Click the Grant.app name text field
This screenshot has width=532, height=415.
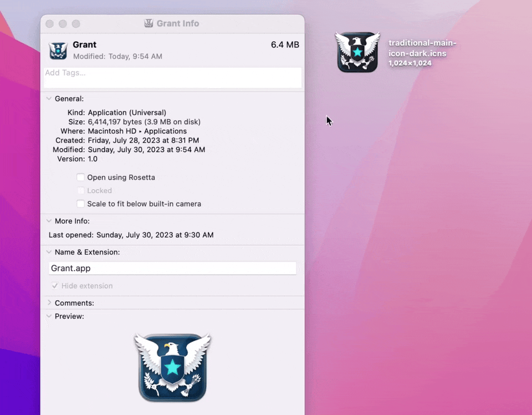tap(172, 269)
